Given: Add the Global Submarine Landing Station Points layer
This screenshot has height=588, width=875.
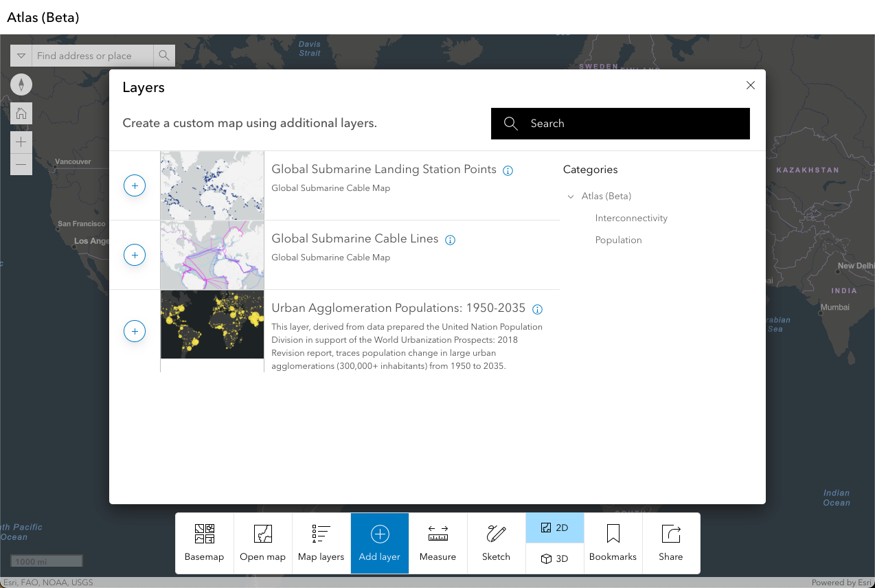Looking at the screenshot, I should [134, 185].
